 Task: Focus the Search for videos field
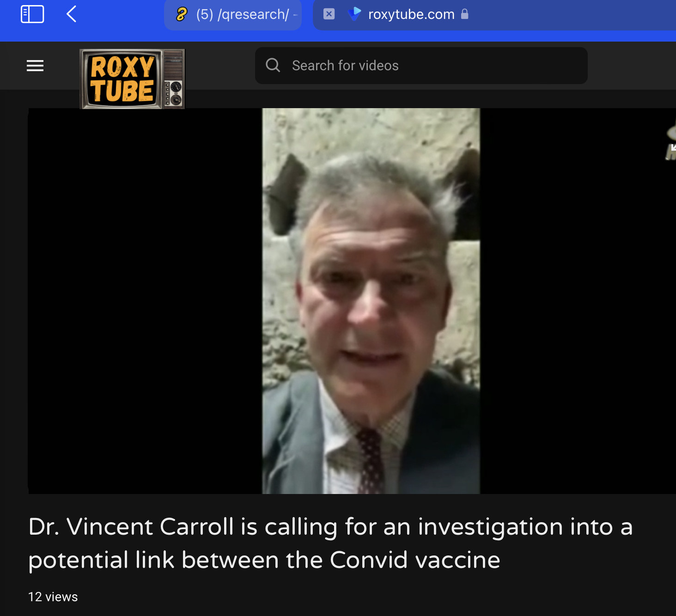[x=421, y=66]
